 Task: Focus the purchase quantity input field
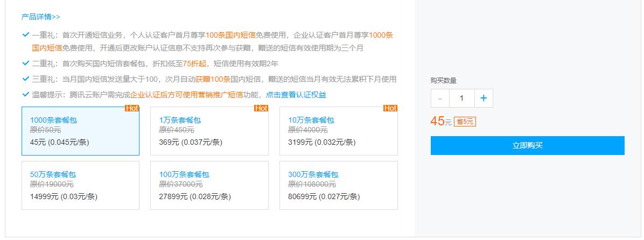pos(462,98)
